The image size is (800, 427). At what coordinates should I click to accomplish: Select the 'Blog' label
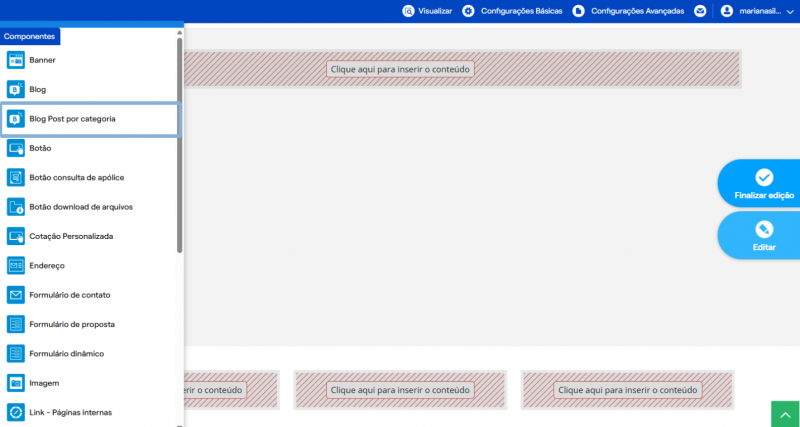[38, 89]
